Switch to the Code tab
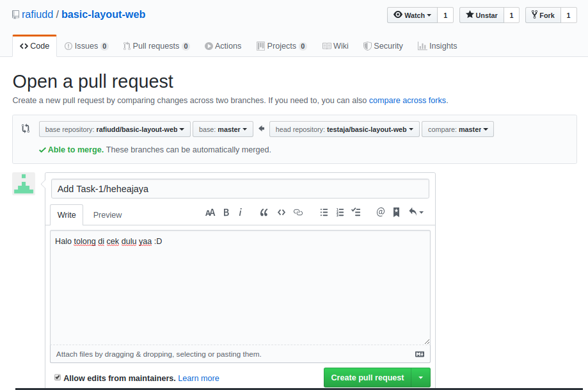Image resolution: width=588 pixels, height=390 pixels. pos(35,46)
